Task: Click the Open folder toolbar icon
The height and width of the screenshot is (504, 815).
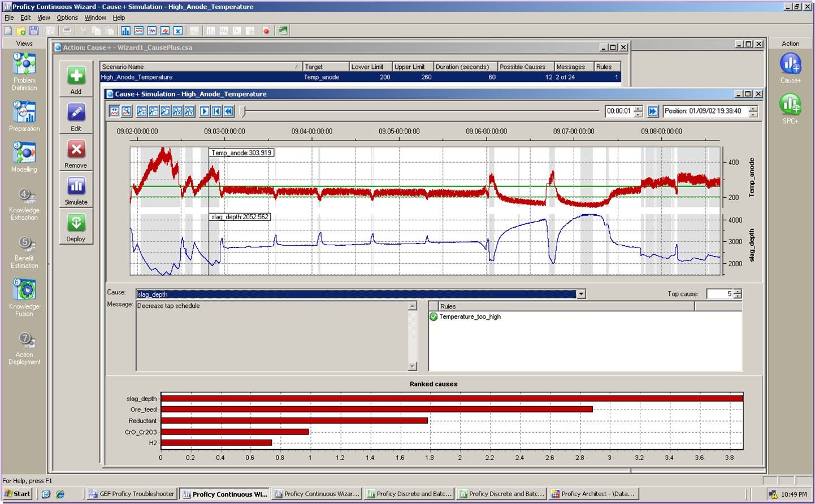Action: 21,31
